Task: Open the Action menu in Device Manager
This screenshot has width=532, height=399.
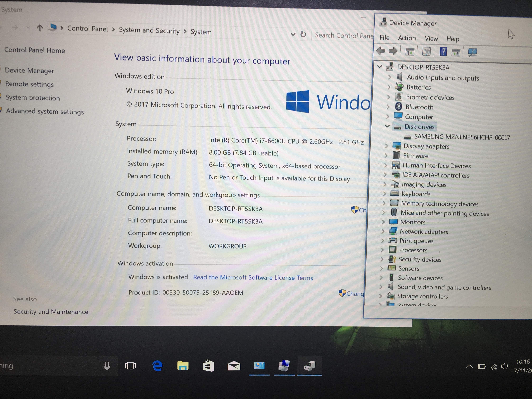Action: [407, 38]
